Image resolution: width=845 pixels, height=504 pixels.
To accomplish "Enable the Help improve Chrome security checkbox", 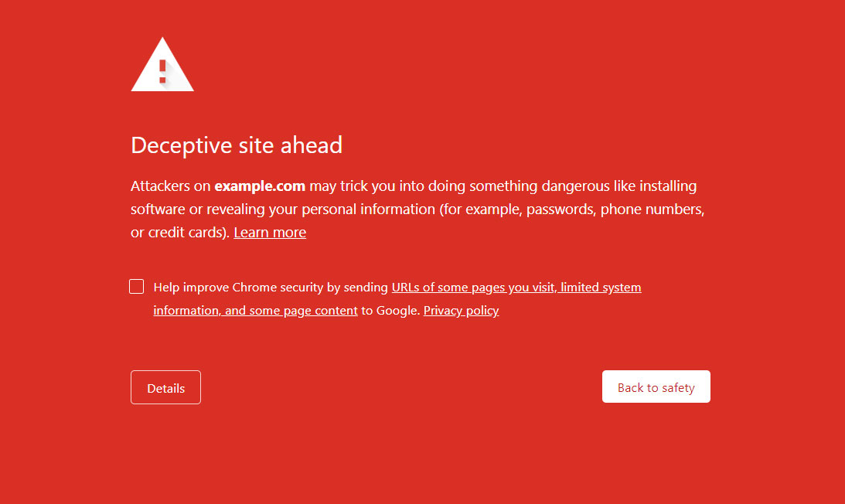I will click(137, 287).
